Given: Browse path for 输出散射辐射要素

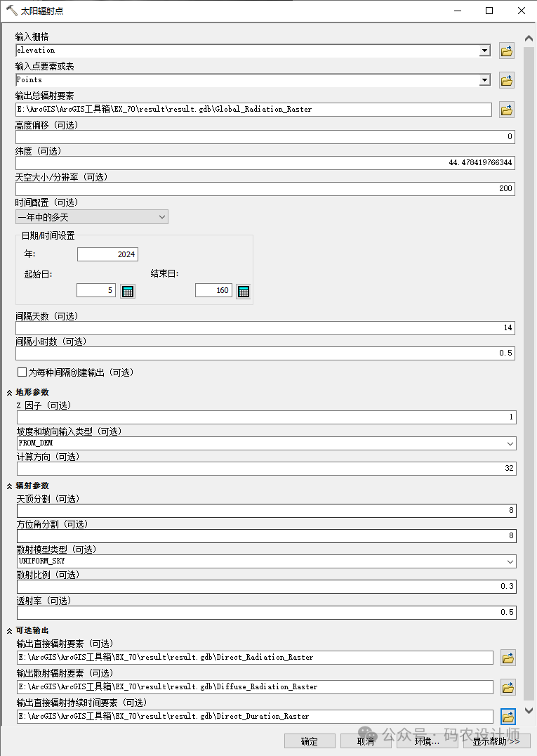Looking at the screenshot, I should (508, 687).
